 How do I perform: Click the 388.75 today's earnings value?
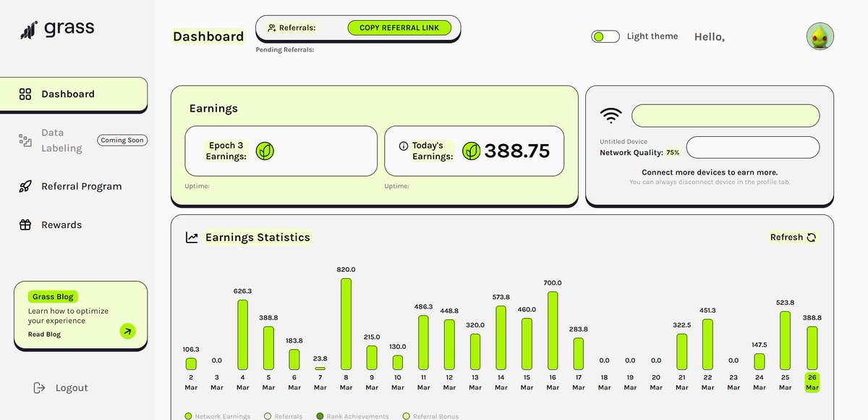coord(517,151)
